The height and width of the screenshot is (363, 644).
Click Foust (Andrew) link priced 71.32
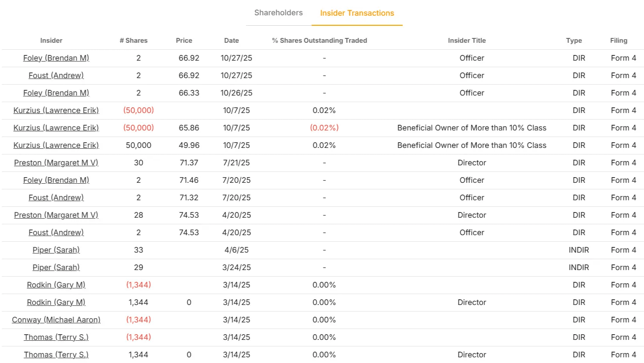(56, 198)
